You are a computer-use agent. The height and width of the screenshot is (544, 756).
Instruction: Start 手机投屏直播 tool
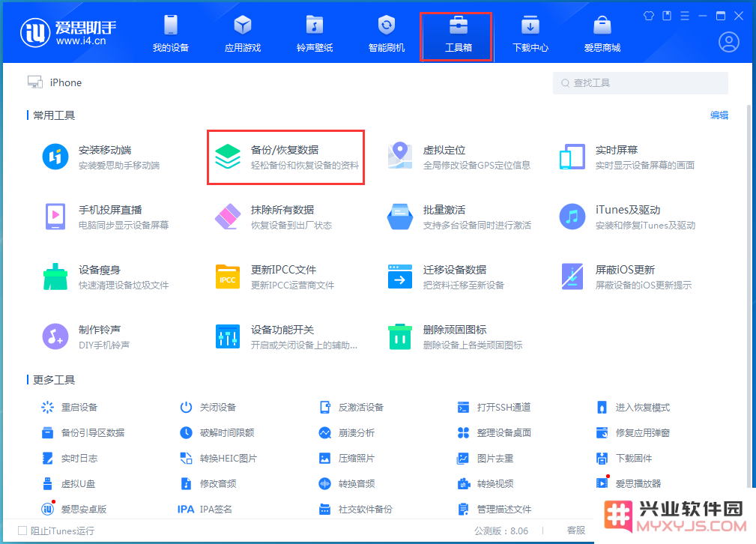pos(106,217)
